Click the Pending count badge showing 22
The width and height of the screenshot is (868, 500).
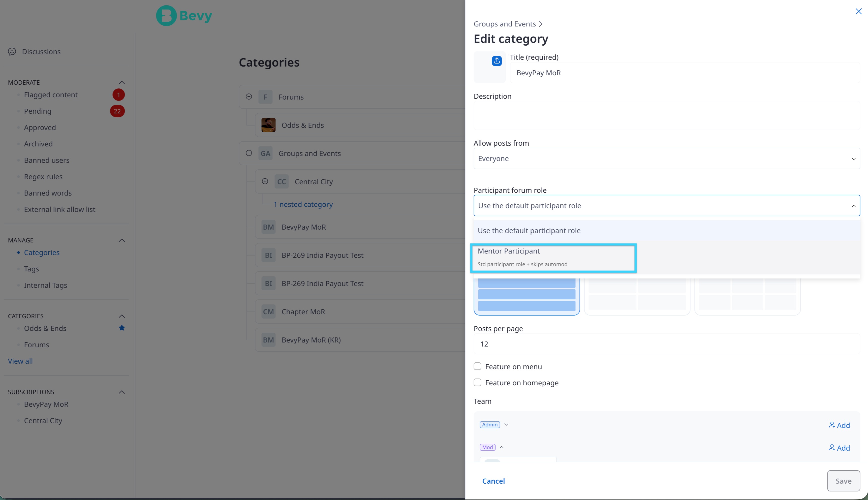pyautogui.click(x=117, y=111)
